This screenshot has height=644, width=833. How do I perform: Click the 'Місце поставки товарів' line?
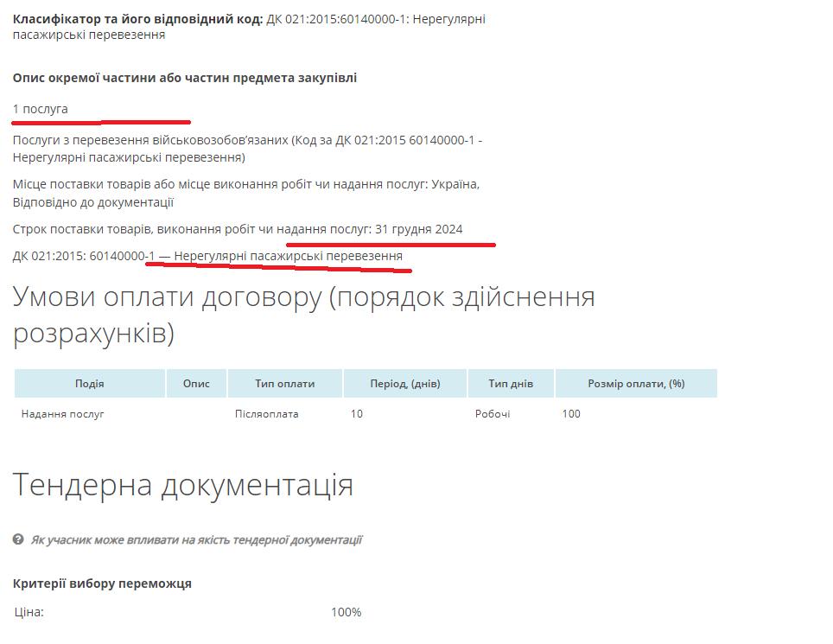click(x=246, y=193)
